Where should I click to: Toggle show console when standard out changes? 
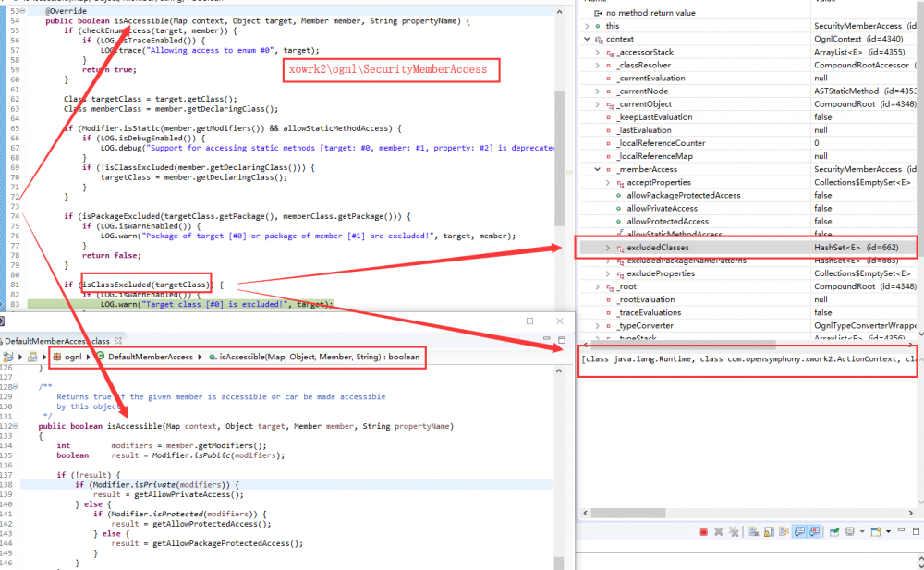coord(799,531)
